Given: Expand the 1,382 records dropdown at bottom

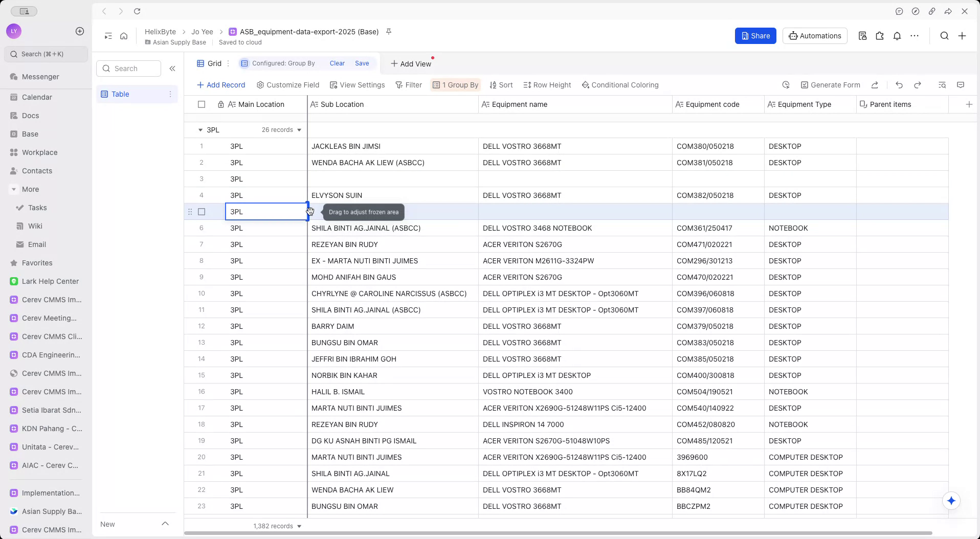Looking at the screenshot, I should (299, 526).
